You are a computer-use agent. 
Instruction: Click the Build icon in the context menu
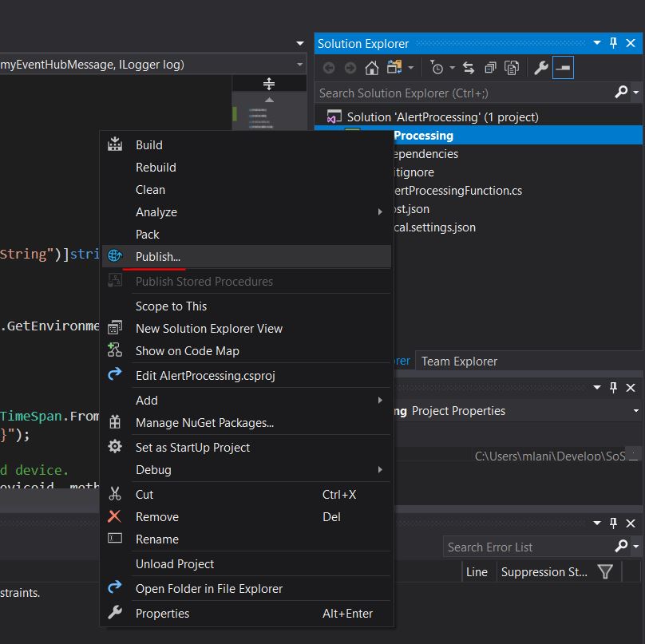click(115, 144)
